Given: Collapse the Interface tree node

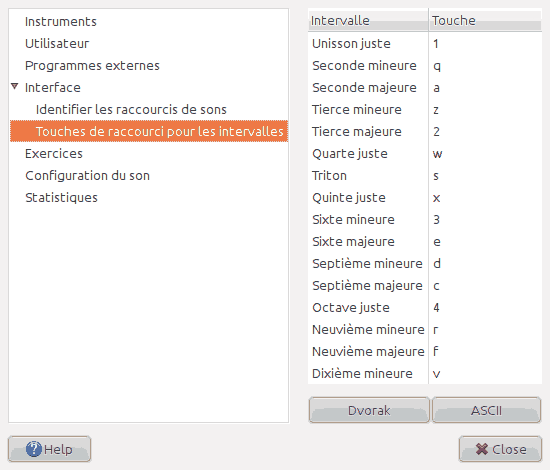Looking at the screenshot, I should click(x=14, y=86).
